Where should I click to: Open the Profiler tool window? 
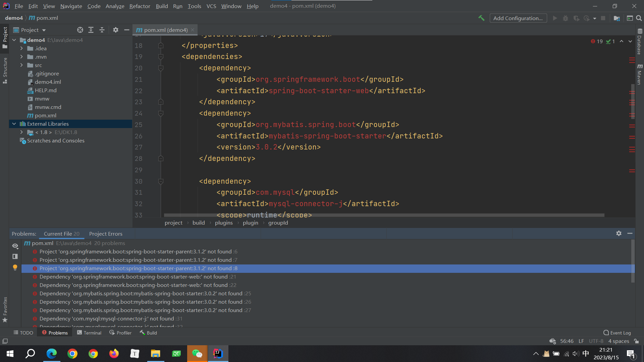coord(120,333)
